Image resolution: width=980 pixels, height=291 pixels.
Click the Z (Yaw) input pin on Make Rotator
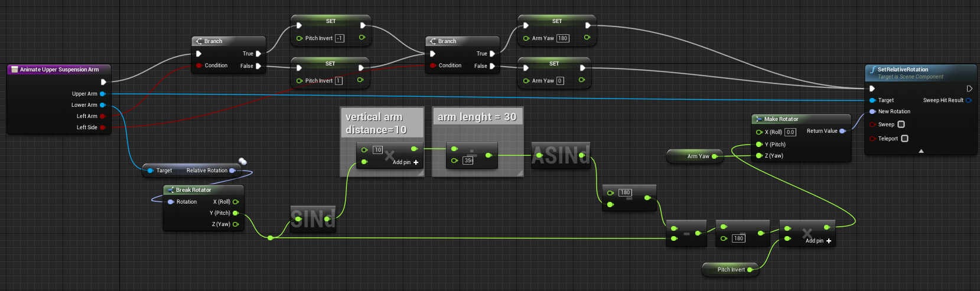[759, 156]
